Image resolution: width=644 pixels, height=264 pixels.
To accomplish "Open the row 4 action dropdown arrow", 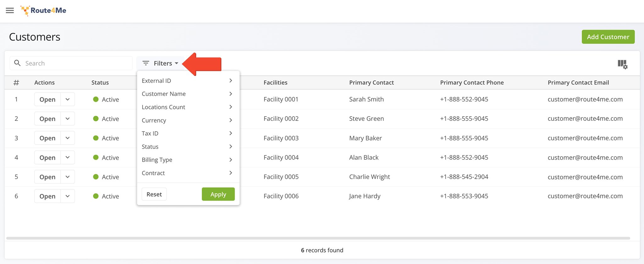I will (x=68, y=158).
